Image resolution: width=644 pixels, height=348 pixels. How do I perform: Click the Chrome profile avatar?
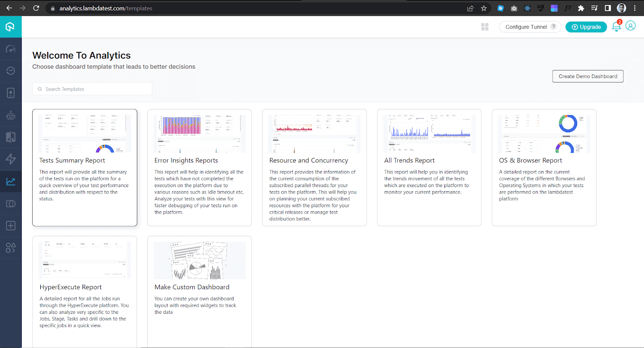point(621,8)
